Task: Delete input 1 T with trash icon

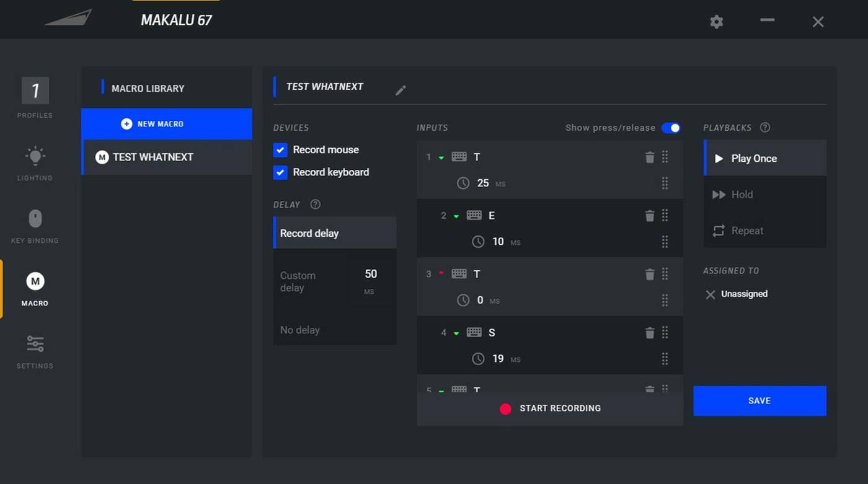Action: tap(650, 157)
